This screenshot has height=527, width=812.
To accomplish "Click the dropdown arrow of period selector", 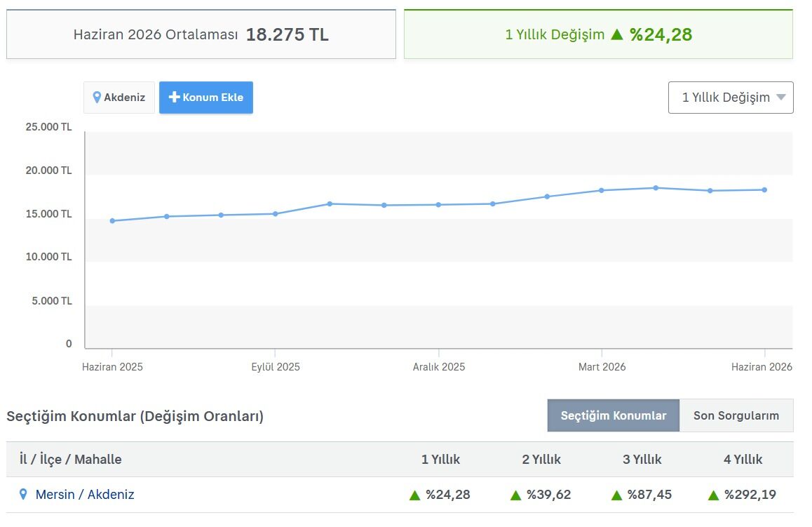I will (781, 98).
